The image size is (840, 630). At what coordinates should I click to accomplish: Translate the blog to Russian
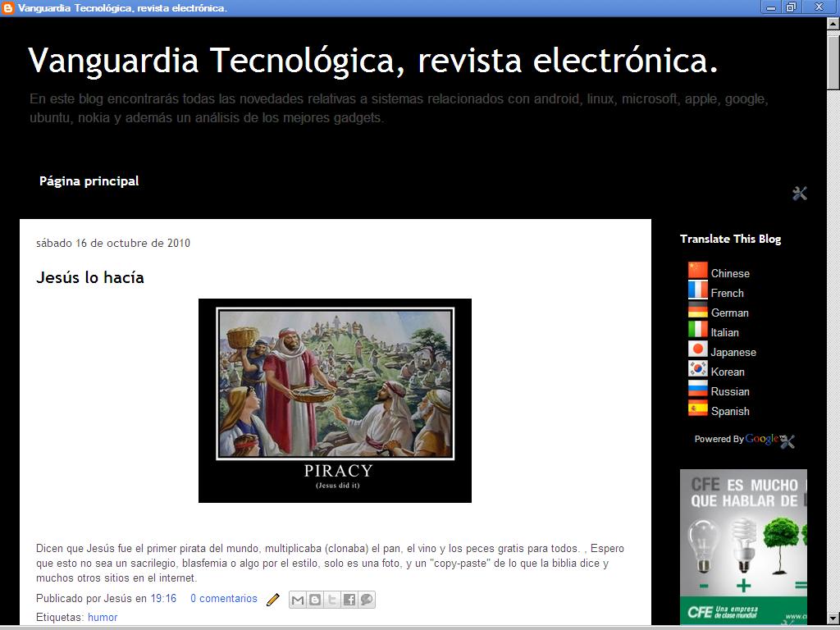(x=730, y=391)
